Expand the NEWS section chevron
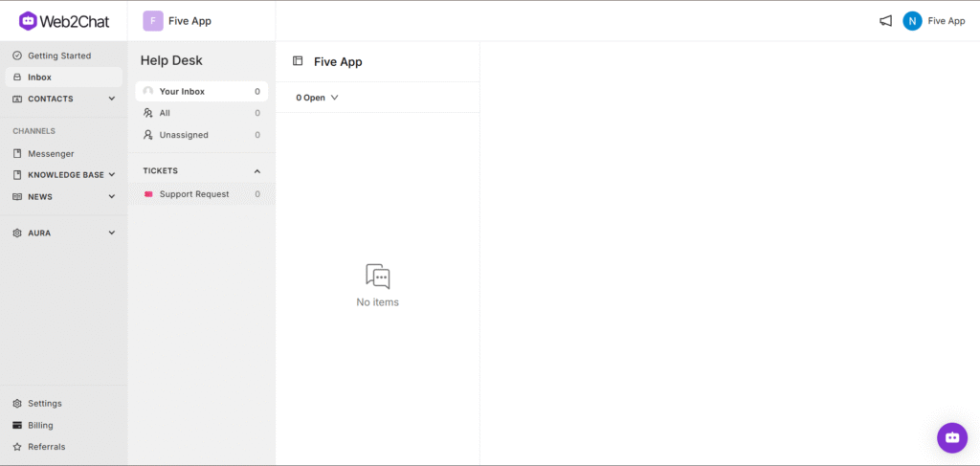Screen dimensions: 980x466 tap(112, 197)
